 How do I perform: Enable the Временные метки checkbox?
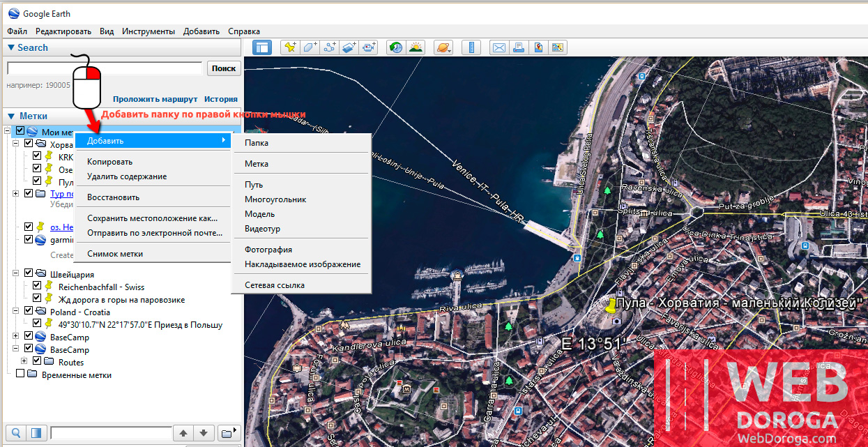(x=20, y=374)
